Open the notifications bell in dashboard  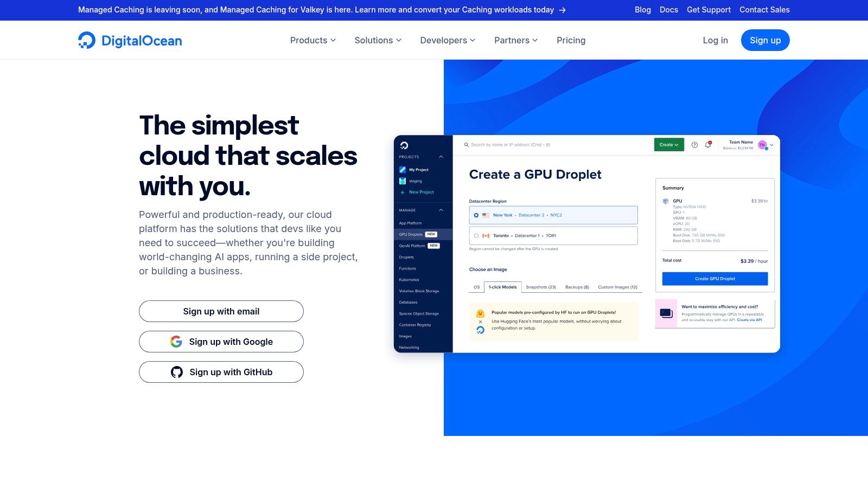click(x=708, y=145)
